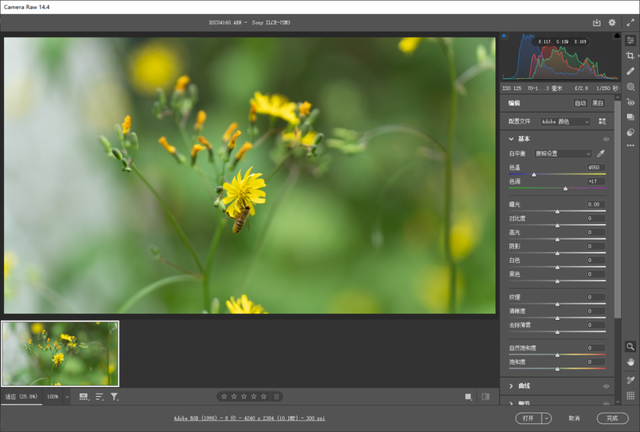The height and width of the screenshot is (432, 640).
Task: Click the 黑白 black and white button
Action: pos(598,103)
